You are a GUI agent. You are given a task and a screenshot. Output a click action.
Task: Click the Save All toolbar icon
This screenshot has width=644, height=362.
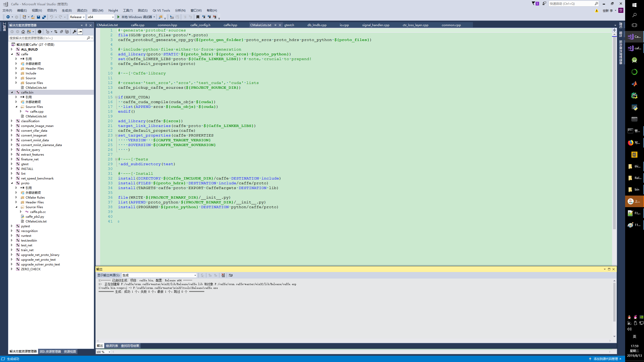44,17
